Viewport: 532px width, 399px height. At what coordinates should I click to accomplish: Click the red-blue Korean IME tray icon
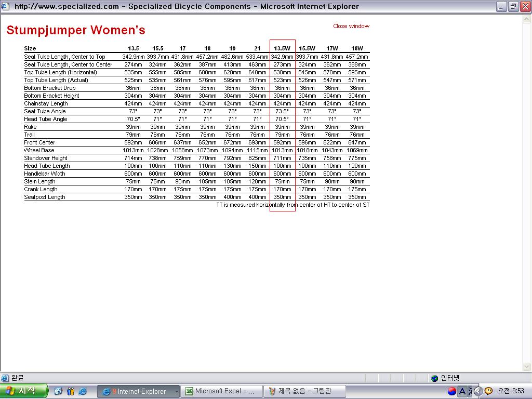click(x=452, y=391)
